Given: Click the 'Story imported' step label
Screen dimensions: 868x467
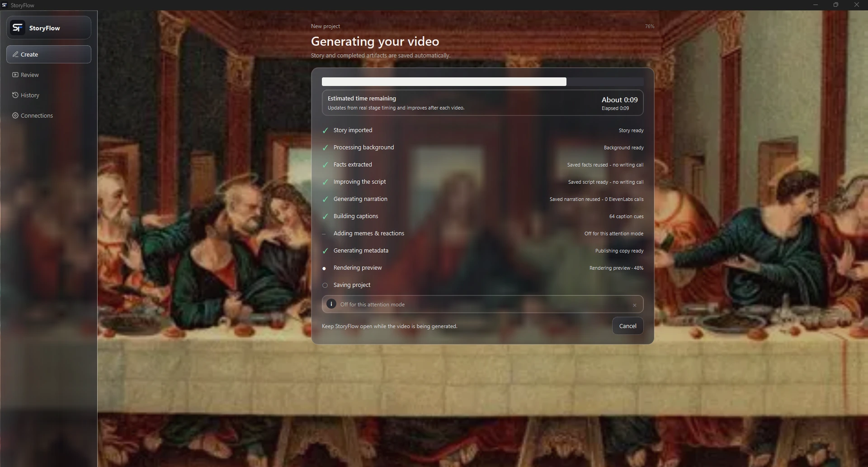Looking at the screenshot, I should point(353,130).
